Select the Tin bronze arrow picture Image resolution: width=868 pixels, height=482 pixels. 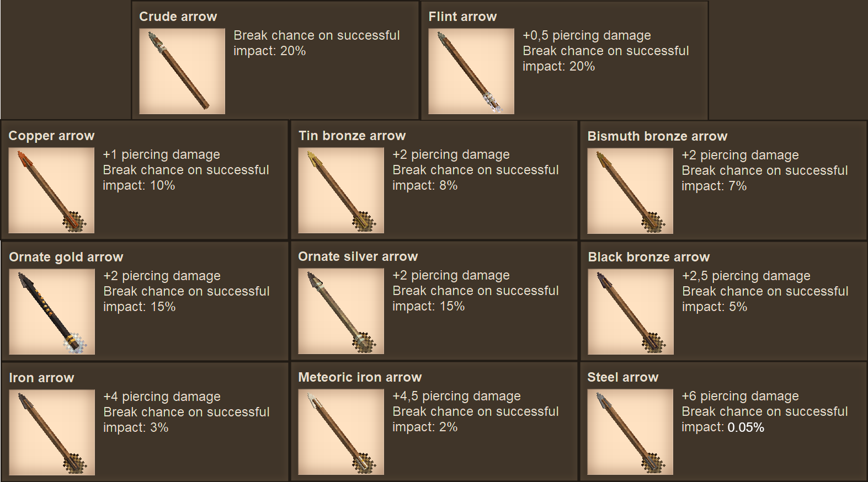click(341, 190)
